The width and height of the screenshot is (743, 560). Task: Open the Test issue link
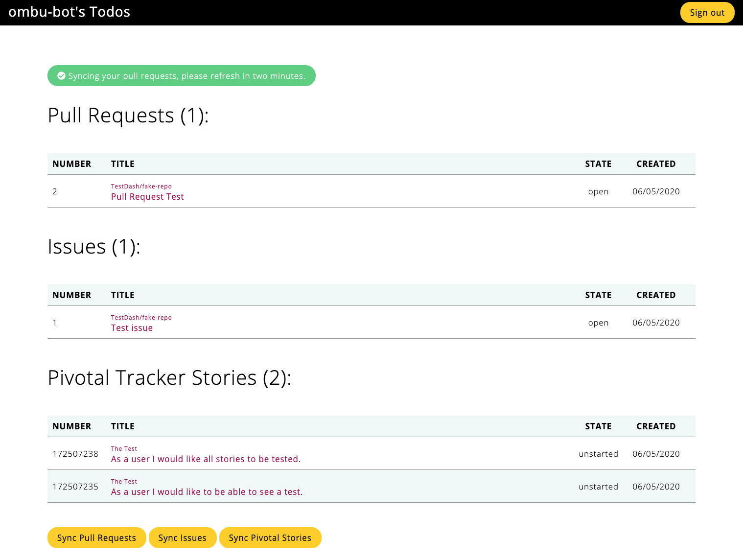132,328
